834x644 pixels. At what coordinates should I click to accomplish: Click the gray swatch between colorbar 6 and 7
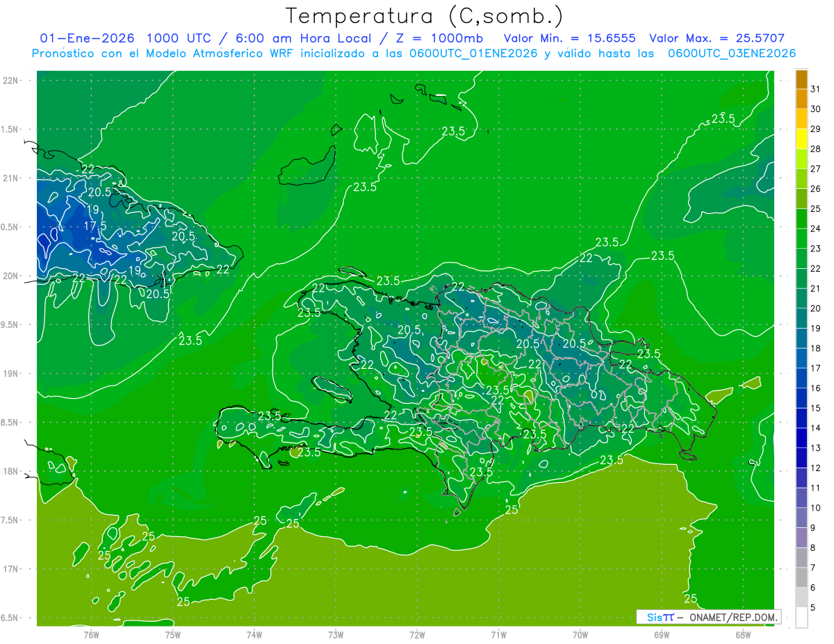[801, 577]
